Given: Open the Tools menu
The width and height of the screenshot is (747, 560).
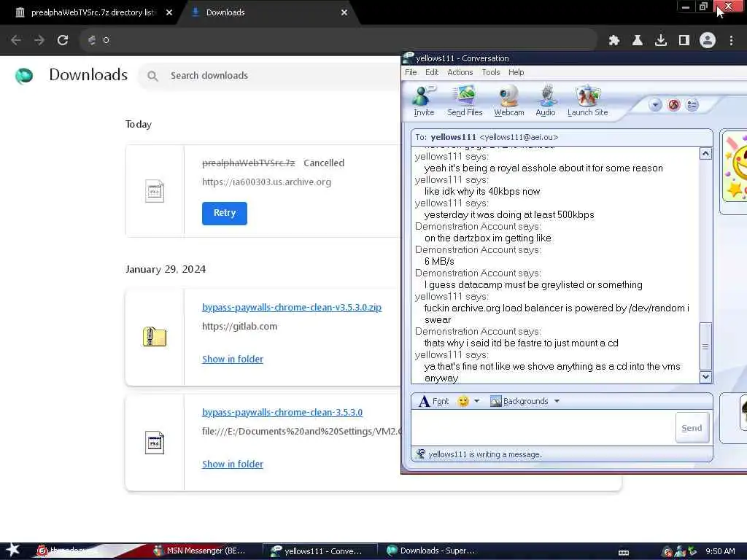Looking at the screenshot, I should [x=491, y=72].
